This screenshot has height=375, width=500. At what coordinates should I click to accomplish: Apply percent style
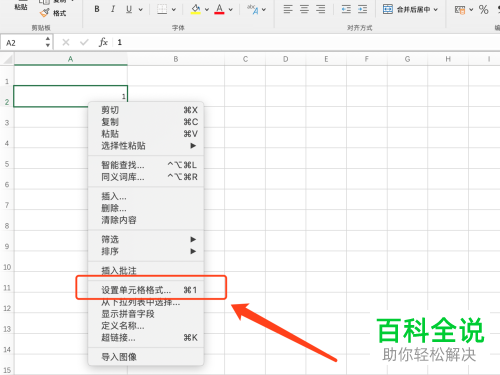[x=484, y=9]
